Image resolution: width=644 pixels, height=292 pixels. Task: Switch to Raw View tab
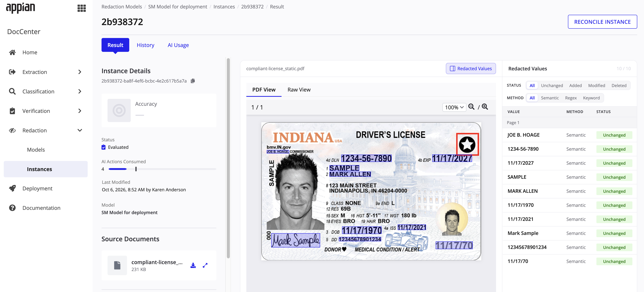[x=299, y=90]
